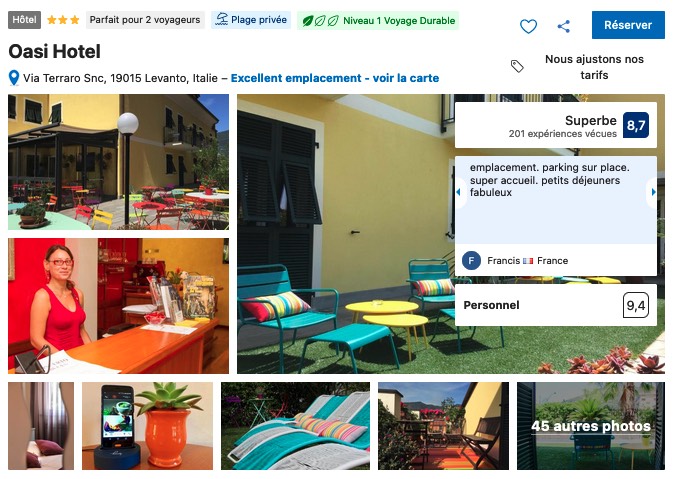Click the Réserver button
Screen dimensions: 675x479
(628, 25)
